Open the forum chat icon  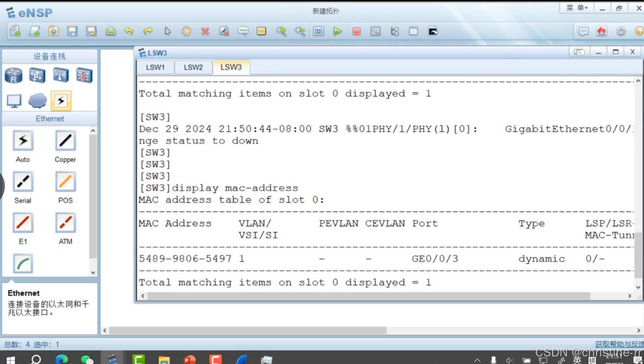[583, 31]
